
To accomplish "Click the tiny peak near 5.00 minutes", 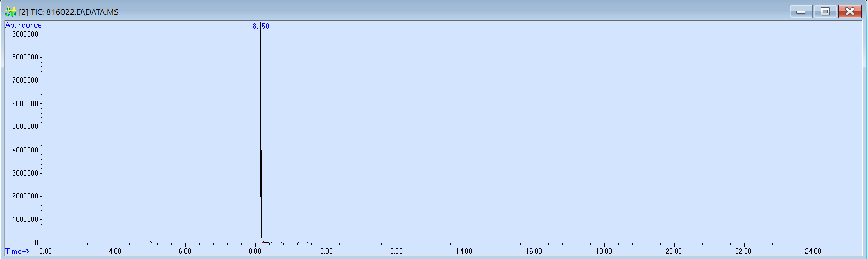I will 151,242.
